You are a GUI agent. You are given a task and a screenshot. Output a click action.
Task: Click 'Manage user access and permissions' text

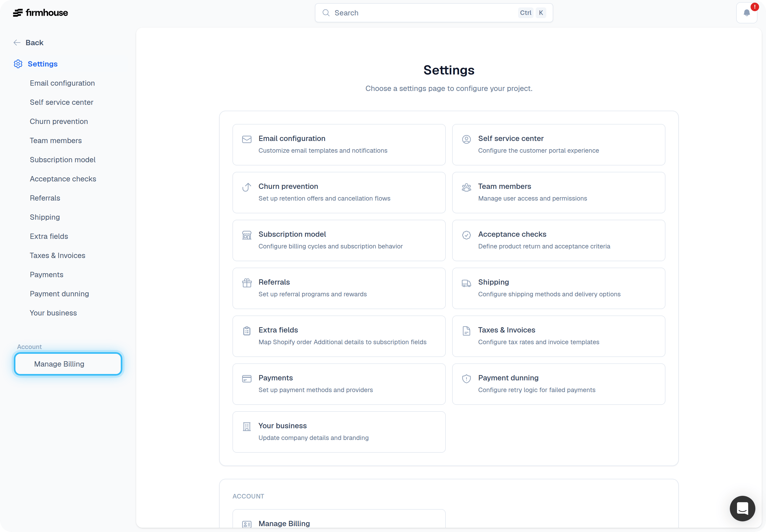(x=532, y=198)
